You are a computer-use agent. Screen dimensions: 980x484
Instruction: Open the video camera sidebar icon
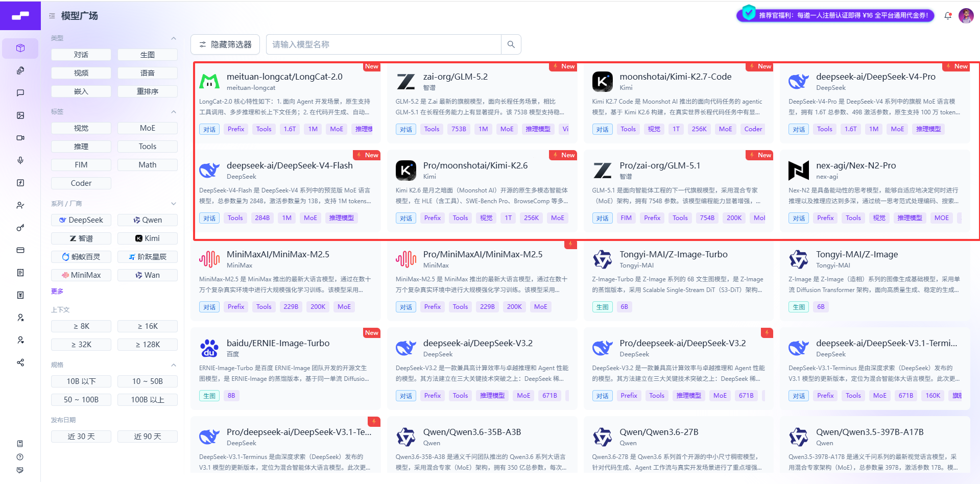(20, 138)
